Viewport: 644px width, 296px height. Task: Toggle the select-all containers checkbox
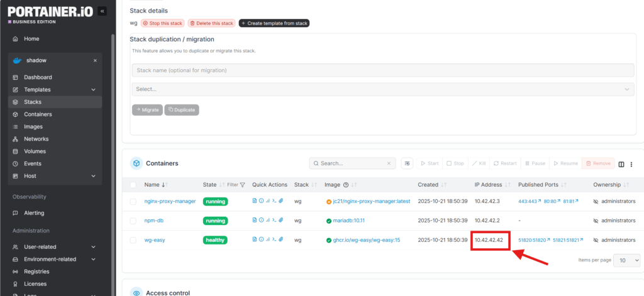(133, 185)
